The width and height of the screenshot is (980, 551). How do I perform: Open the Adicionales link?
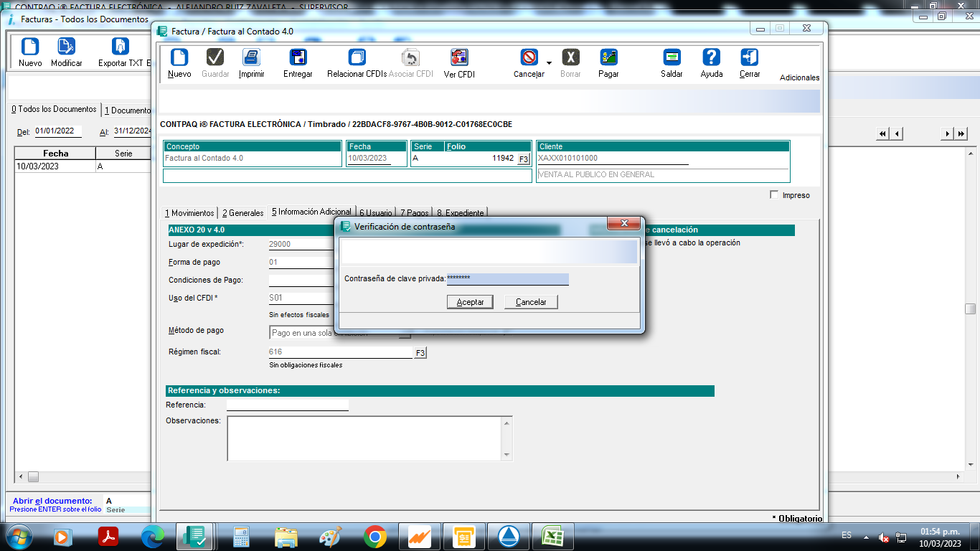(x=799, y=77)
